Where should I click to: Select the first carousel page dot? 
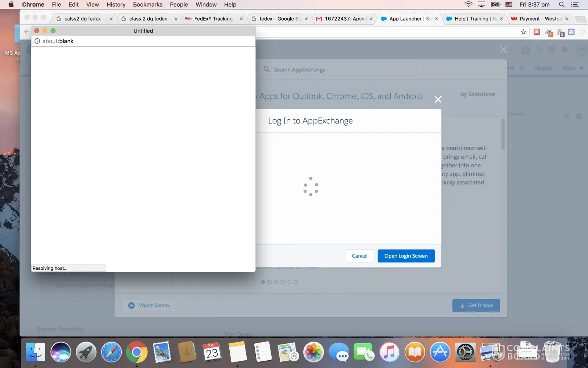tap(263, 282)
